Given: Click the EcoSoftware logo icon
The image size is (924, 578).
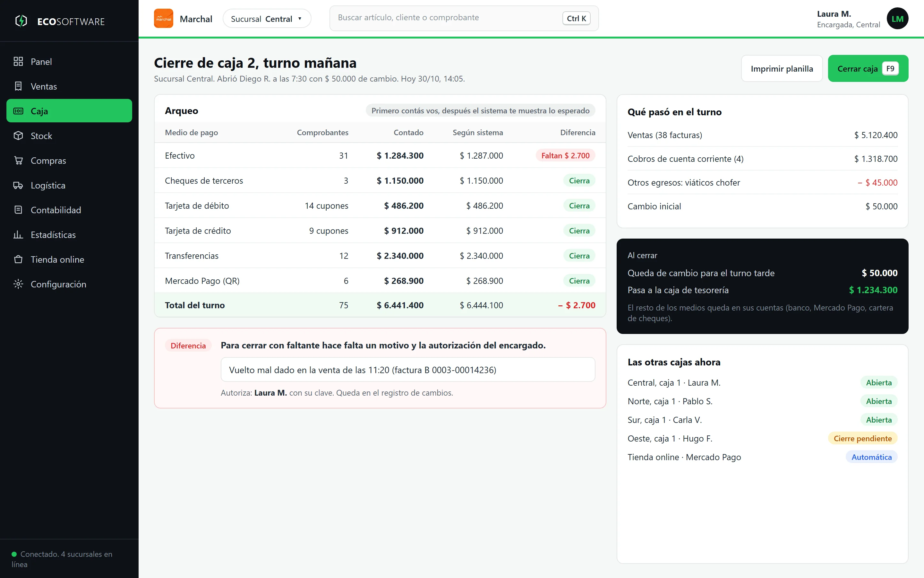Looking at the screenshot, I should 21,21.
